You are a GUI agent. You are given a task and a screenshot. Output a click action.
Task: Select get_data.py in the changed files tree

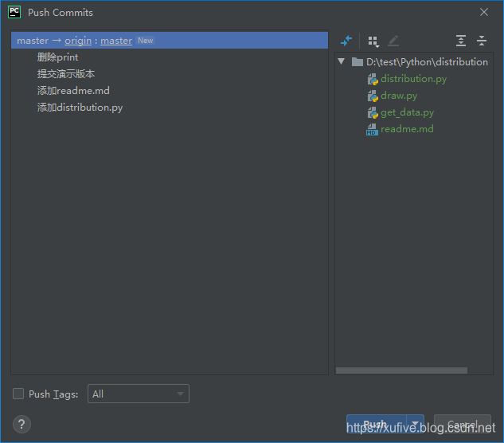tap(407, 112)
